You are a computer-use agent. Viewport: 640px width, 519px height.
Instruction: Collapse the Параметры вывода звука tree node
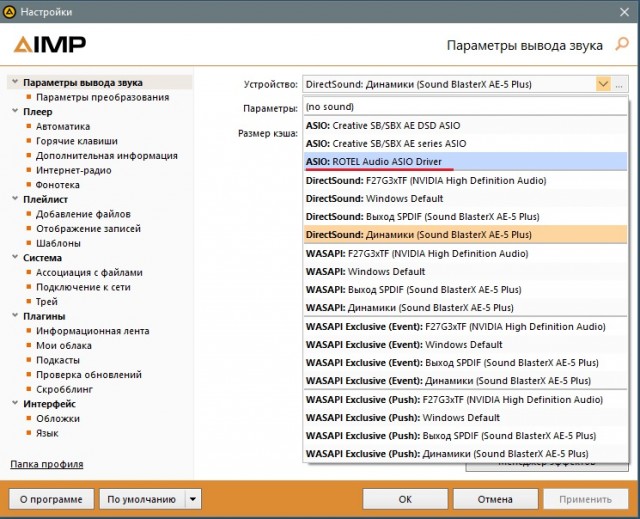(x=15, y=82)
